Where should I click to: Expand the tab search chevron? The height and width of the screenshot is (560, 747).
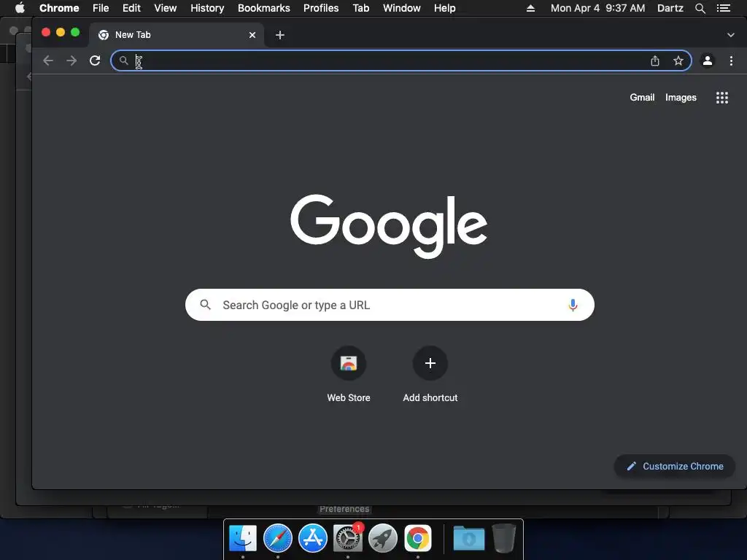(731, 35)
